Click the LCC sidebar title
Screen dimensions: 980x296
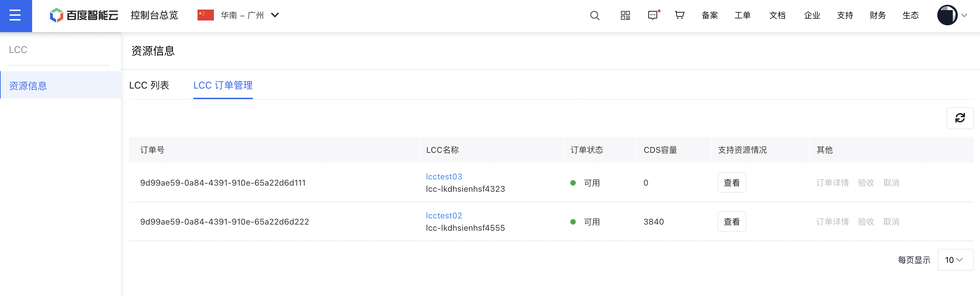(18, 50)
